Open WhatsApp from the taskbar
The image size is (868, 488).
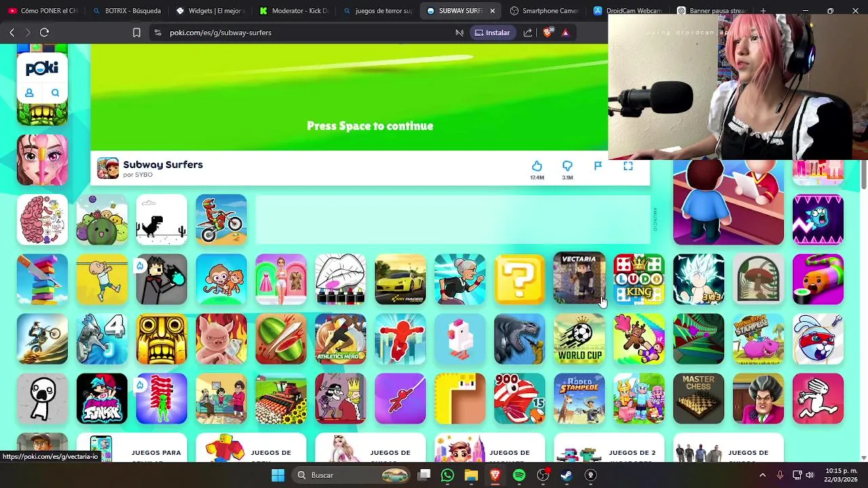pos(447,475)
